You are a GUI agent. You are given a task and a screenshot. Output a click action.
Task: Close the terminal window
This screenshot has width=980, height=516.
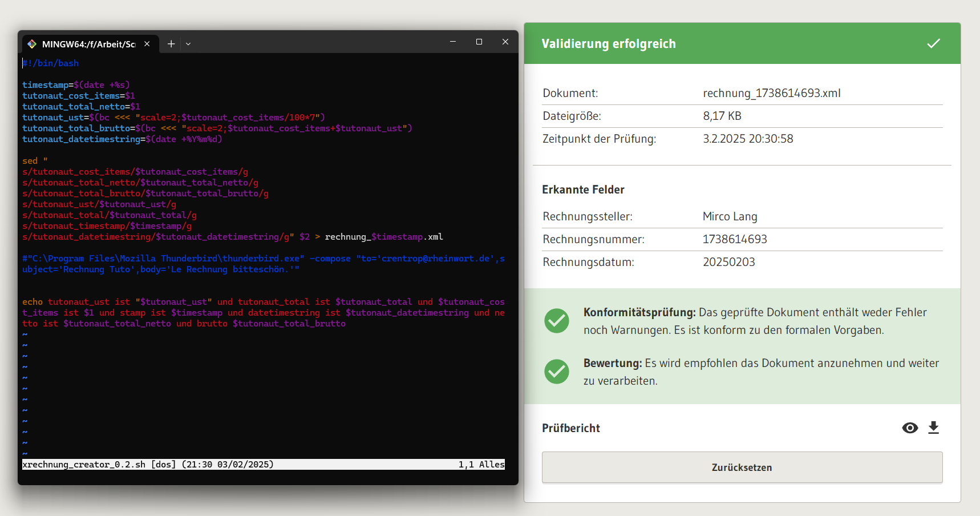tap(505, 42)
